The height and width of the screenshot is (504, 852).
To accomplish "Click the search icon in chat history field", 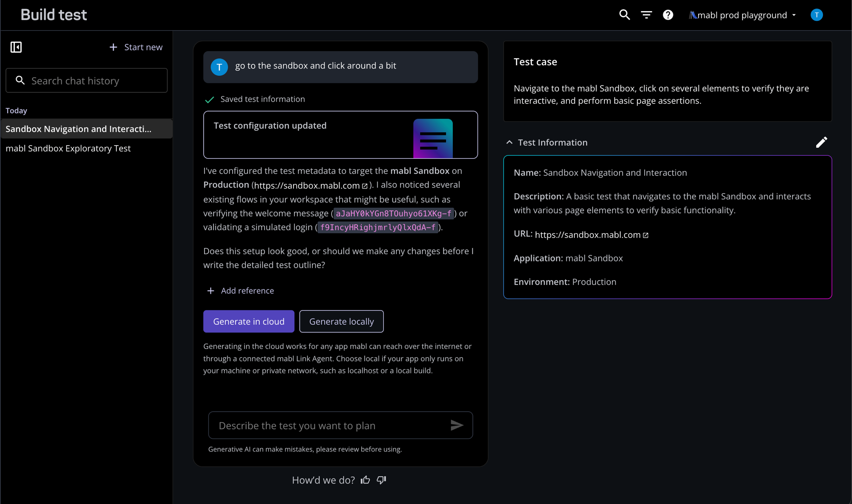I will tap(20, 80).
